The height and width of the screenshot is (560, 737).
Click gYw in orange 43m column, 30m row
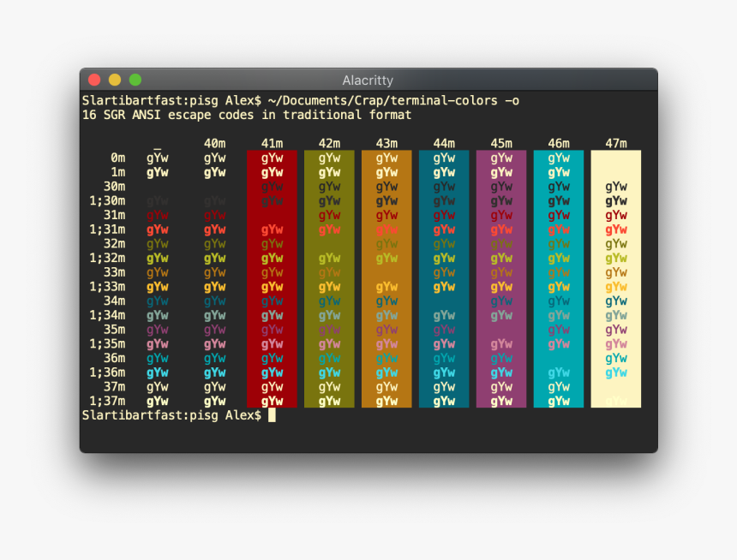click(x=386, y=187)
